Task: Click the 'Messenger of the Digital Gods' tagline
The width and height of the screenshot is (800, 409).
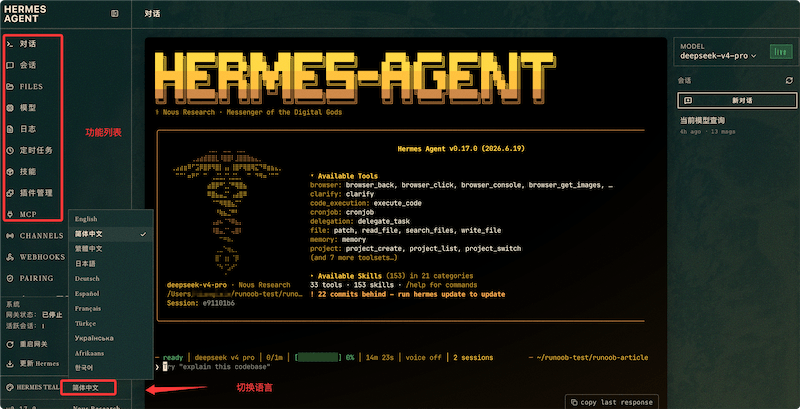Action: click(x=283, y=112)
